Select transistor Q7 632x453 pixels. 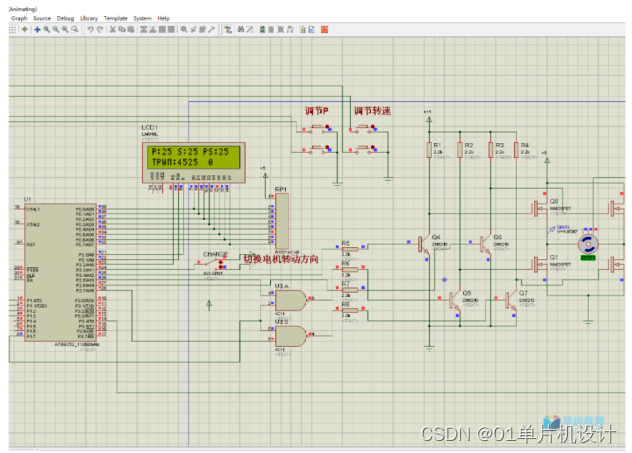coord(511,300)
